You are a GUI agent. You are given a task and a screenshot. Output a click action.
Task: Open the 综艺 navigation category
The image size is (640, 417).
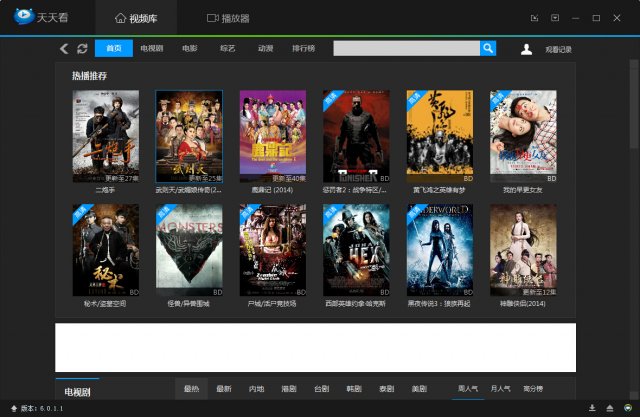[x=227, y=48]
